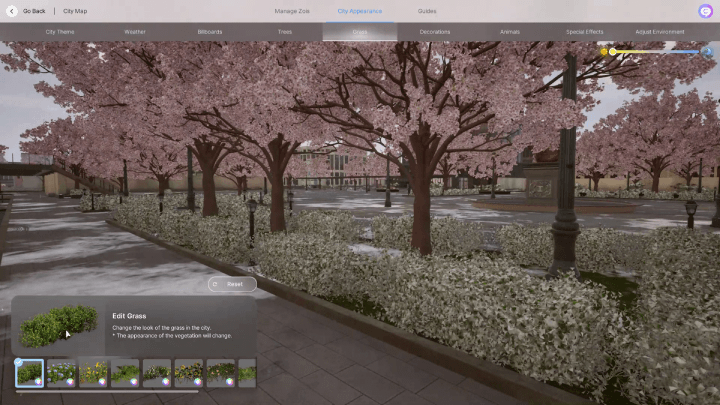Image resolution: width=720 pixels, height=405 pixels.
Task: Open the Guides tab
Action: point(427,11)
